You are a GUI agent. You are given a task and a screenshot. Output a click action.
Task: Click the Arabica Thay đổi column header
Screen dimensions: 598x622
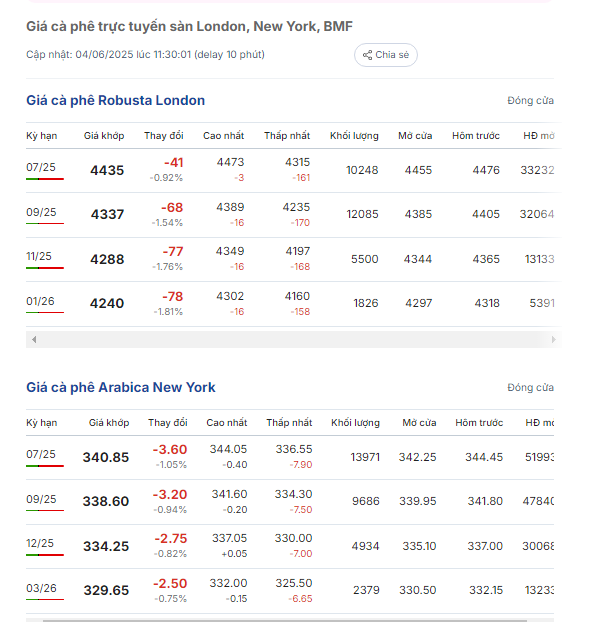pyautogui.click(x=168, y=422)
